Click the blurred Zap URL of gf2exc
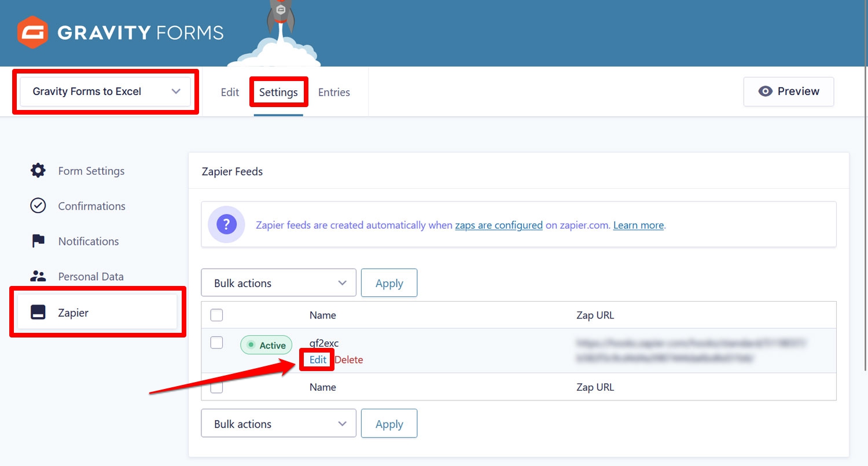This screenshot has height=466, width=868. 692,351
